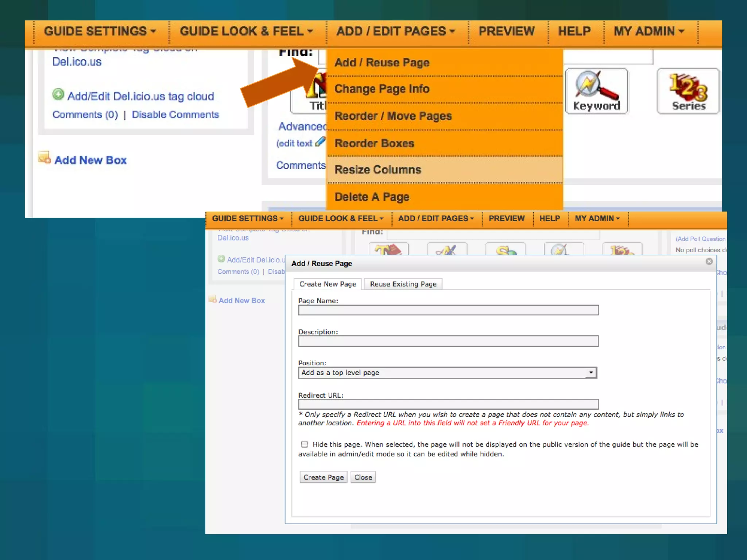The image size is (747, 560).
Task: Click into the Page Name field
Action: (x=448, y=310)
